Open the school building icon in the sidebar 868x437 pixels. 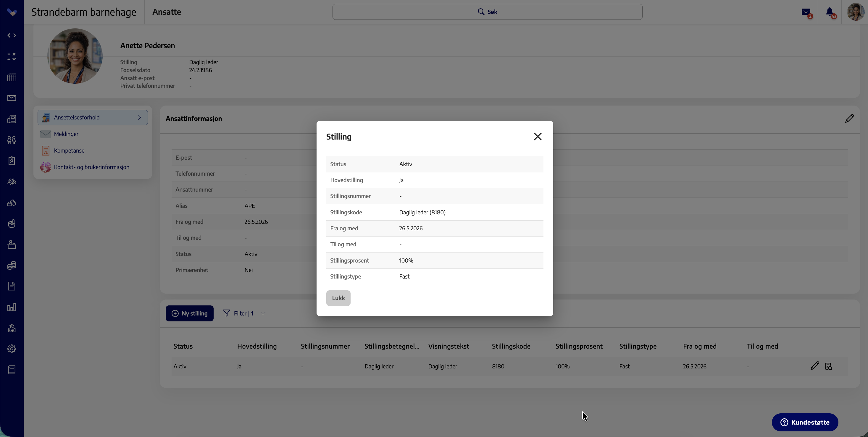(x=12, y=328)
